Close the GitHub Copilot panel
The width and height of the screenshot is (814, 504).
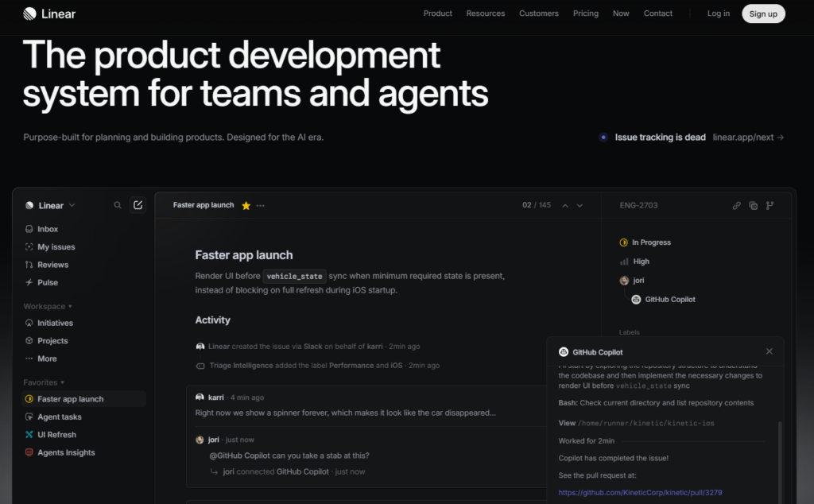click(769, 351)
